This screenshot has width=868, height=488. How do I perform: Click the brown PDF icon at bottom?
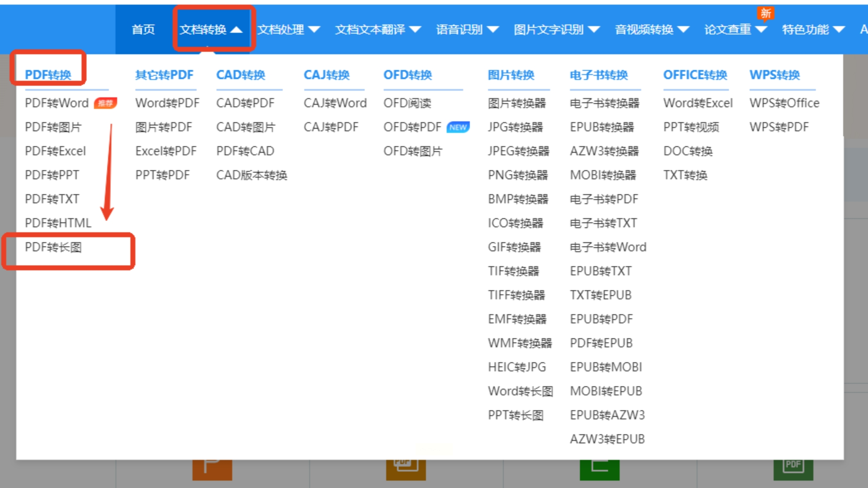tap(406, 470)
